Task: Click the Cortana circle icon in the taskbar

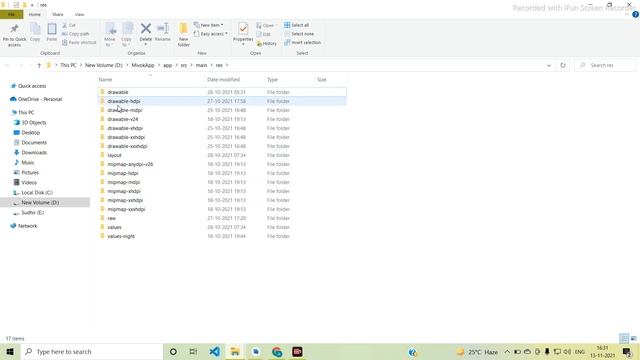Action: (173, 351)
